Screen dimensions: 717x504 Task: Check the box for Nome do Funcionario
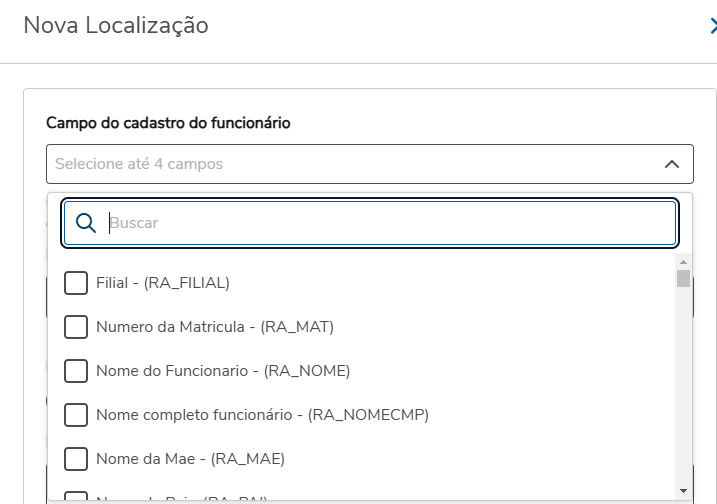pos(76,371)
